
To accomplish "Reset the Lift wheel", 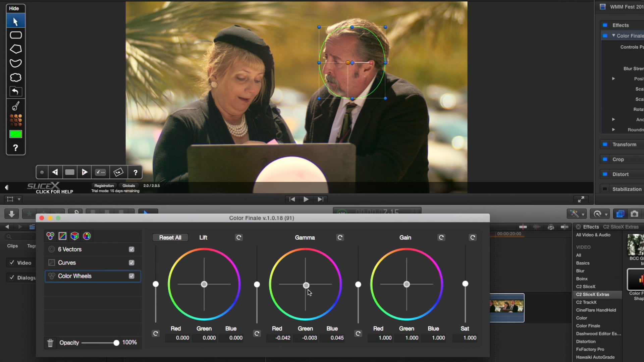I will [239, 238].
